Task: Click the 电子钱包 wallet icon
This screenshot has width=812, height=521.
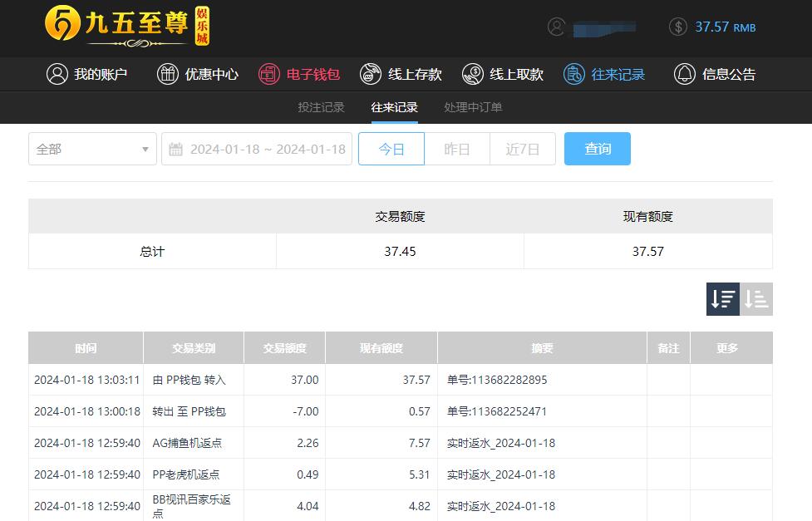Action: 269,74
